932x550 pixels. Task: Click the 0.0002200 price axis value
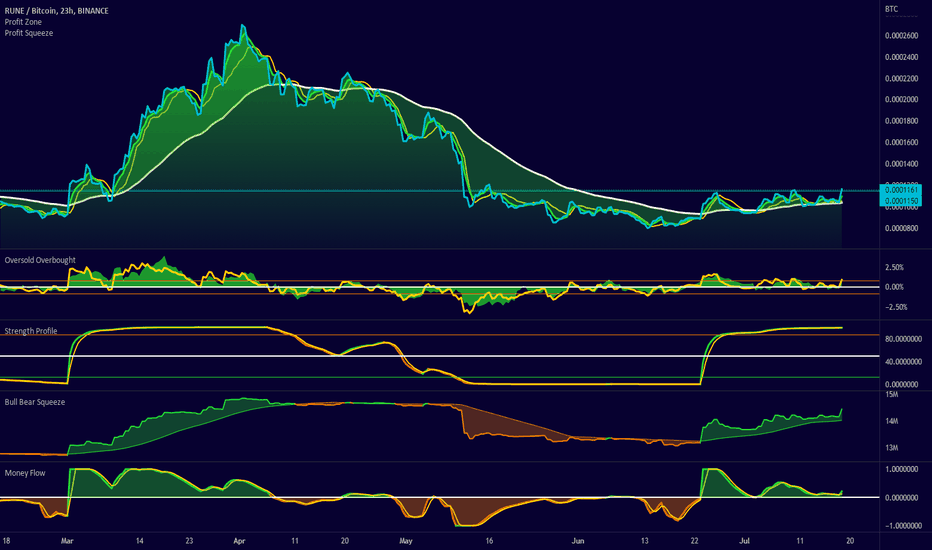pos(901,78)
